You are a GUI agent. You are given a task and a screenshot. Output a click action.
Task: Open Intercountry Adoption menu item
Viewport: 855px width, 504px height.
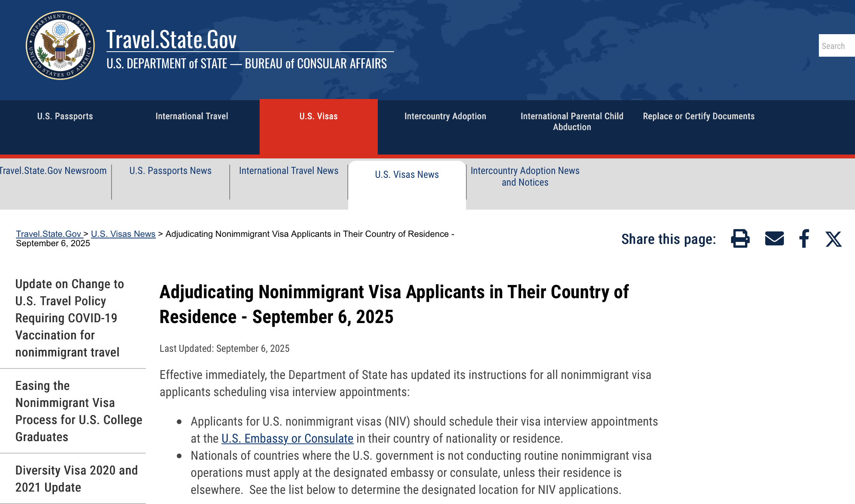[x=445, y=116]
